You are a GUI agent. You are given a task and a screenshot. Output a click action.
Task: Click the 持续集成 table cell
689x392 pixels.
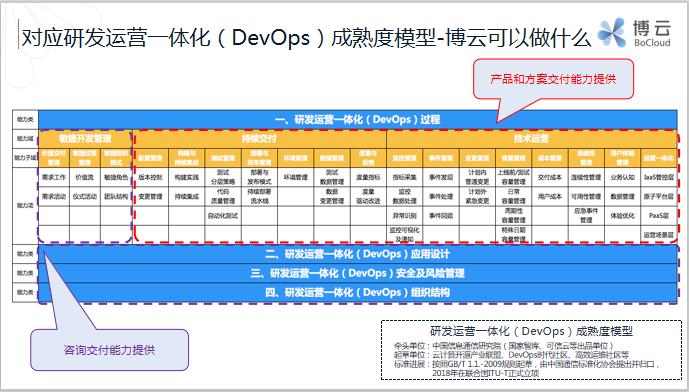point(187,196)
